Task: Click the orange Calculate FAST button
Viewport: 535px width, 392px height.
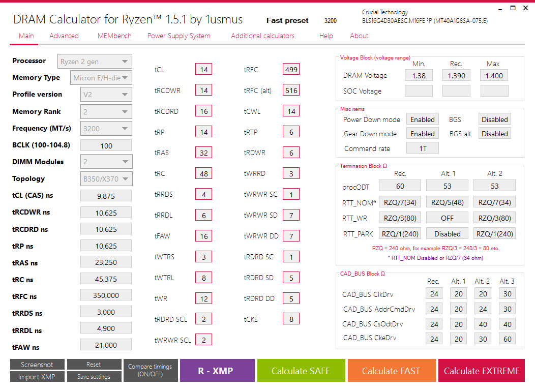Action: coord(392,371)
